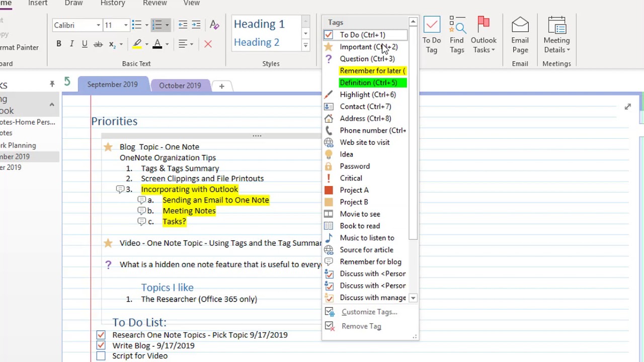Uncheck Write Blog - 9/17/2019 checkbox
The width and height of the screenshot is (644, 362).
point(101,345)
